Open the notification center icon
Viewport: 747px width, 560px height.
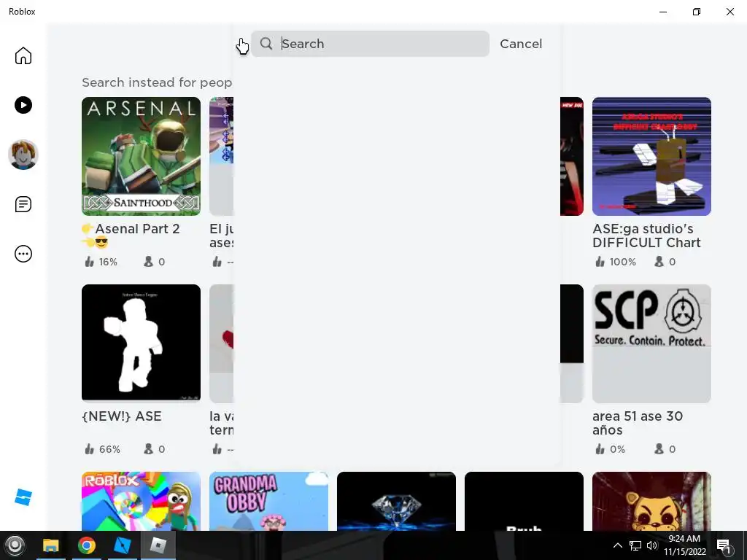724,545
